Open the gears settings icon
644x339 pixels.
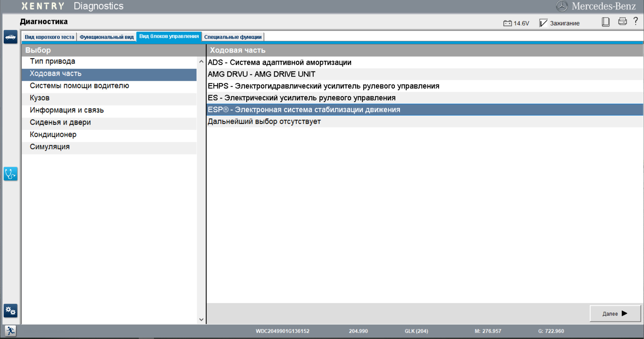[10, 311]
